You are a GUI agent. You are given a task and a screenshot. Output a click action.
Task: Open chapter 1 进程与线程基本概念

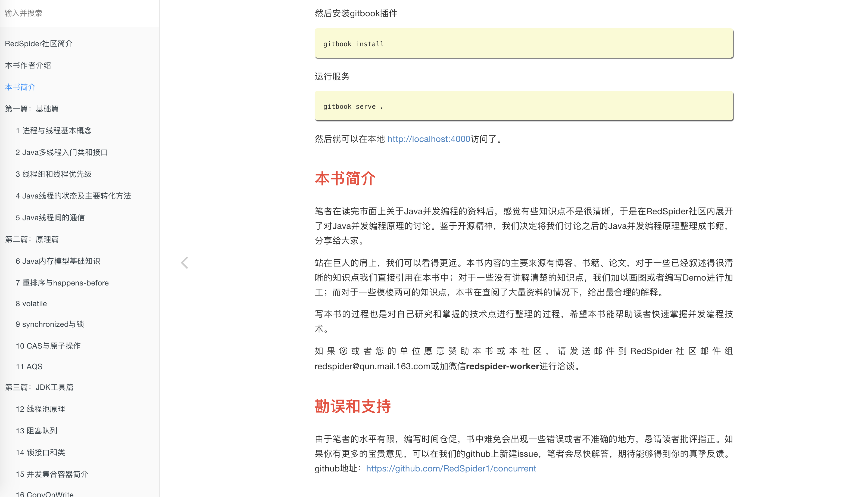54,131
